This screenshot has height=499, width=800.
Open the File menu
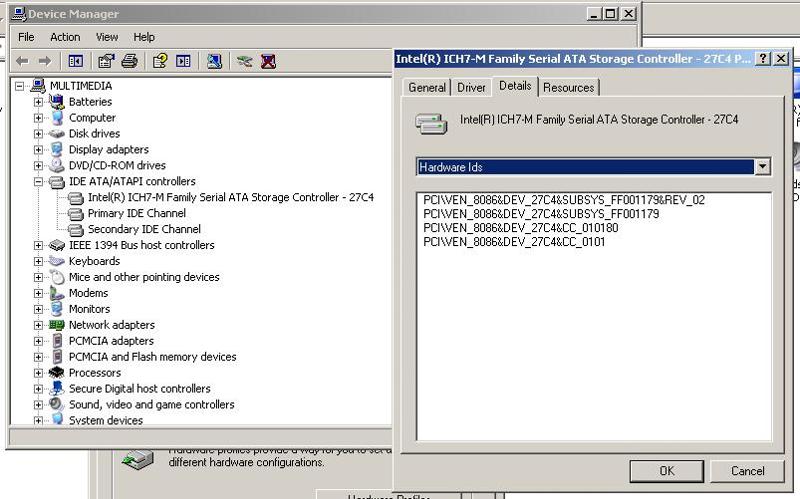[x=26, y=37]
